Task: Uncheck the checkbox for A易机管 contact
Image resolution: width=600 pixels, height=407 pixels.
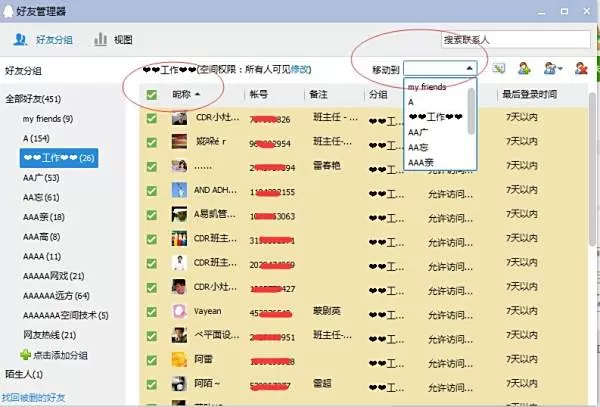Action: (152, 214)
